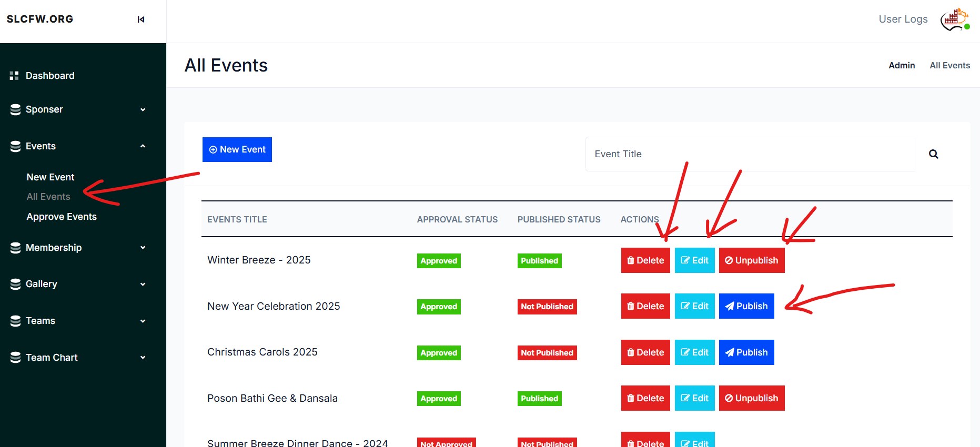The width and height of the screenshot is (980, 447).
Task: Click the Christmas Carols 2025 title
Action: point(262,352)
